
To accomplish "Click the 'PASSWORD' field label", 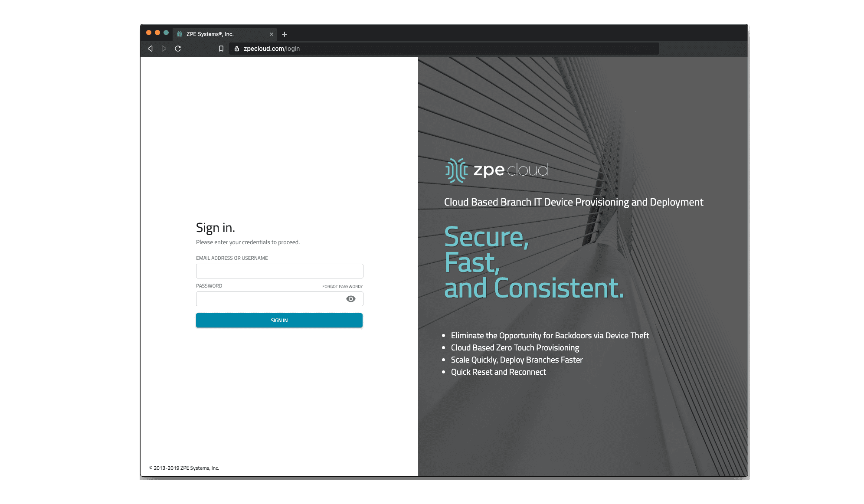I will click(x=209, y=286).
